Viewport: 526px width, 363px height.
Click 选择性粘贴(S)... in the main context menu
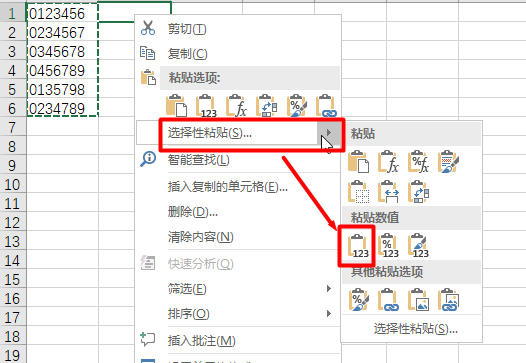pos(210,133)
